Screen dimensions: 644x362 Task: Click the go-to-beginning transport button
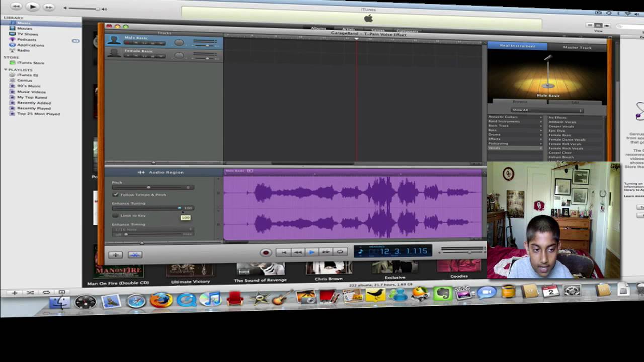[x=283, y=252]
